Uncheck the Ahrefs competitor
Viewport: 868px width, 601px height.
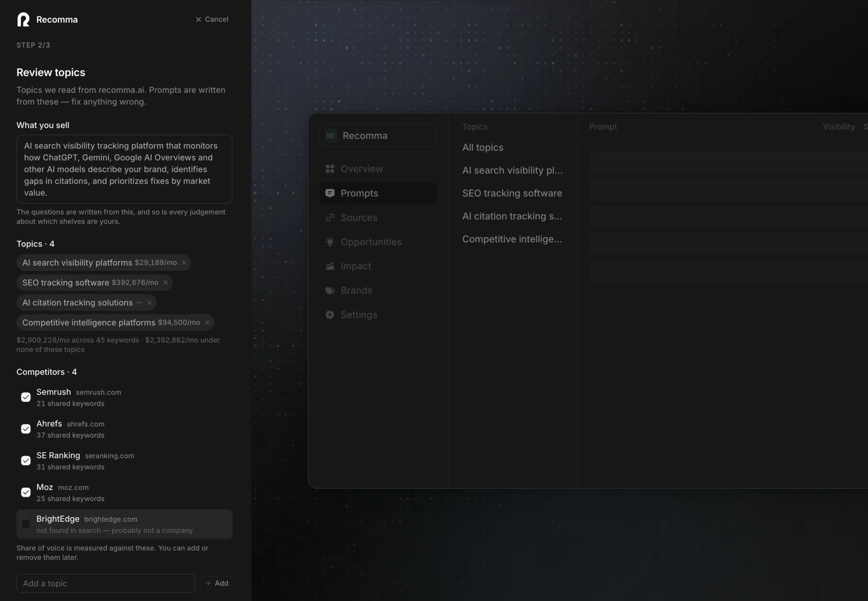tap(26, 429)
